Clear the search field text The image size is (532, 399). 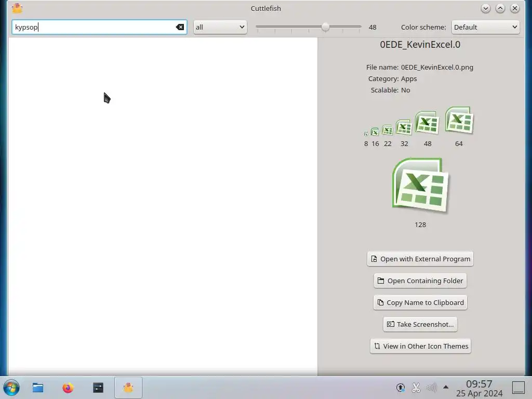click(x=180, y=27)
